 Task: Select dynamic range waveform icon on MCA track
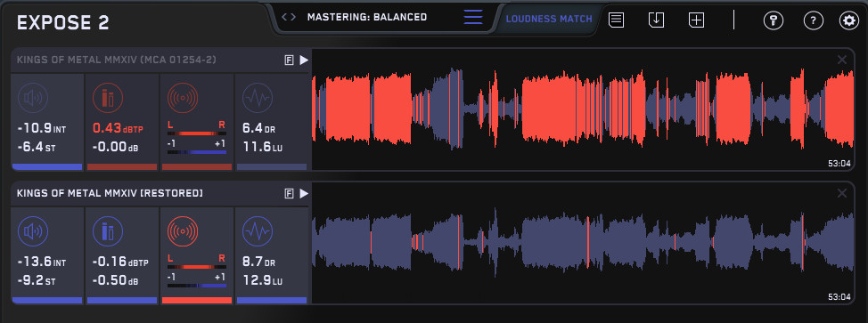pos(258,99)
